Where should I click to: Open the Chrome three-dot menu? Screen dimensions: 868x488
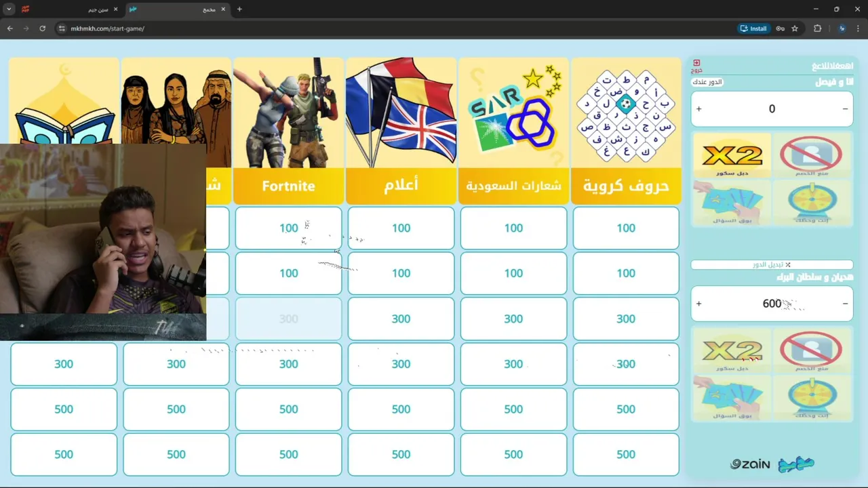pyautogui.click(x=859, y=28)
